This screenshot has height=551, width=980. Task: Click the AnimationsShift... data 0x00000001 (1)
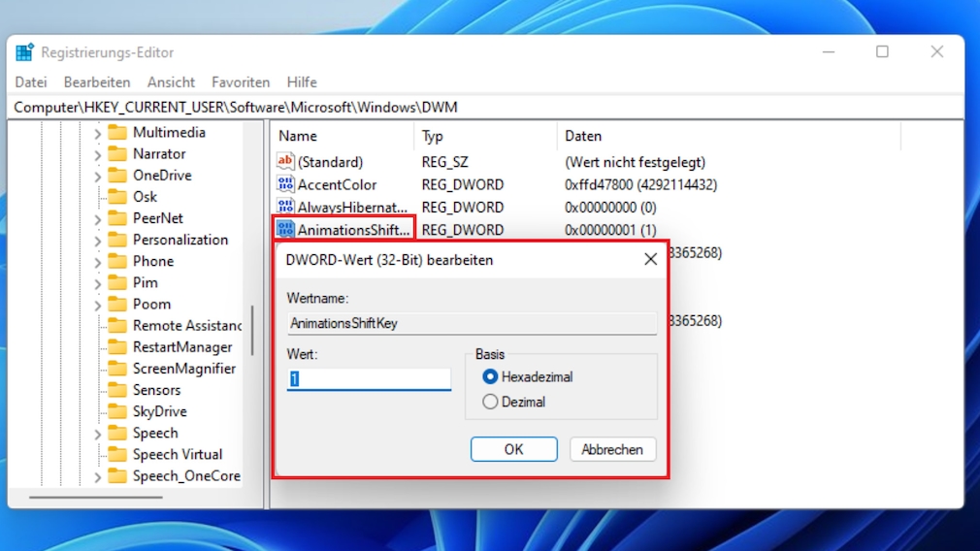pos(610,230)
